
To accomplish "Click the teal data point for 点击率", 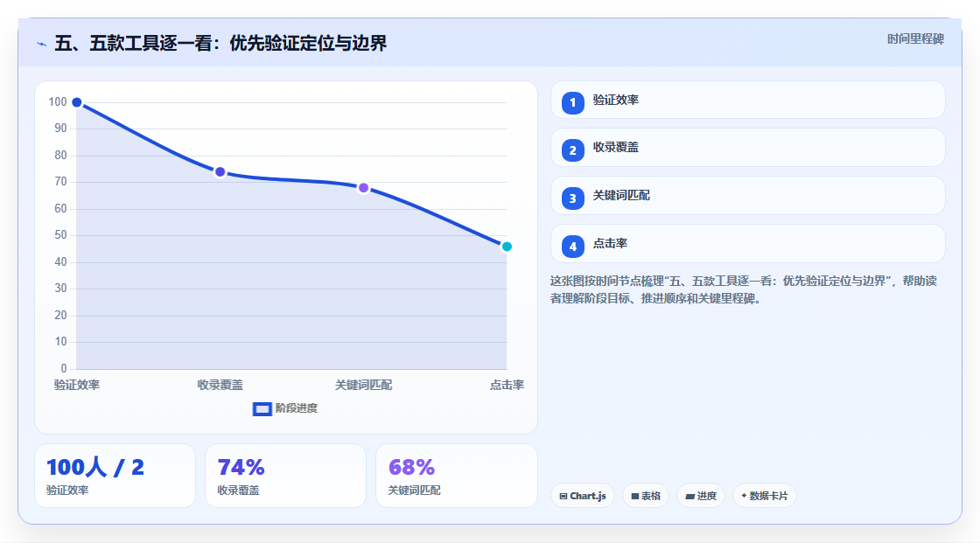I will (x=507, y=247).
